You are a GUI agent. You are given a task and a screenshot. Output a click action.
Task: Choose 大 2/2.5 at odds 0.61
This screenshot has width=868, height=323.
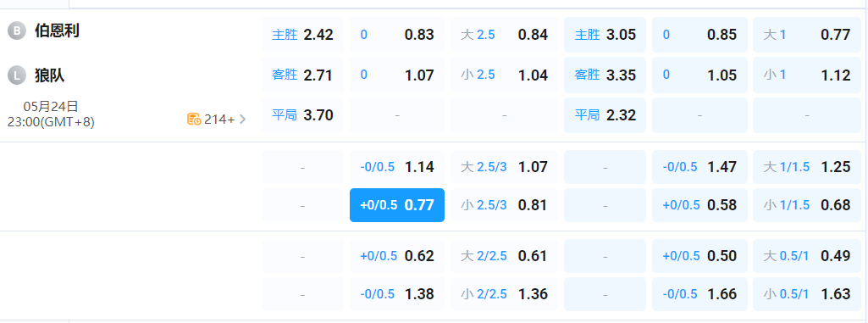pyautogui.click(x=505, y=256)
